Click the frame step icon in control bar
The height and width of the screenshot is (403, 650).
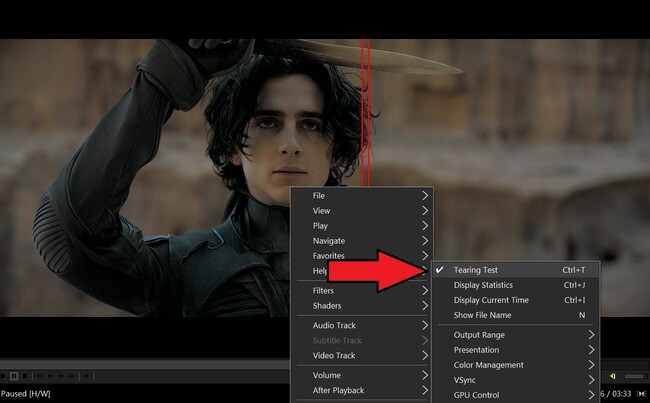[x=87, y=376]
